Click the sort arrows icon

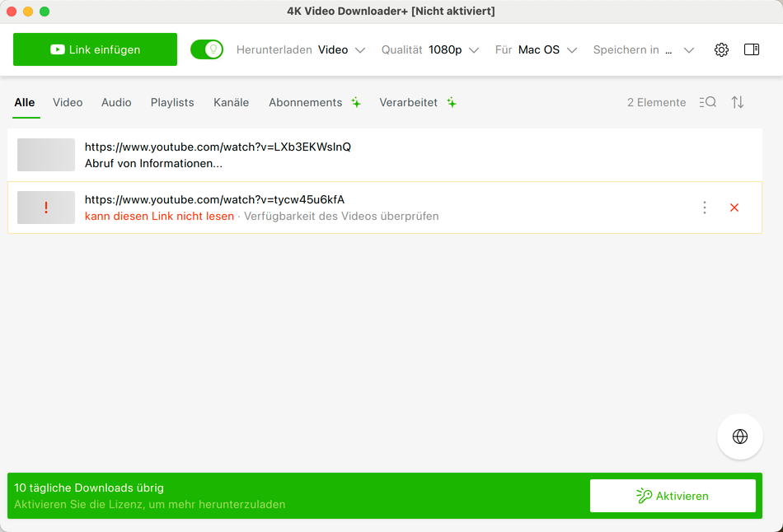(738, 102)
